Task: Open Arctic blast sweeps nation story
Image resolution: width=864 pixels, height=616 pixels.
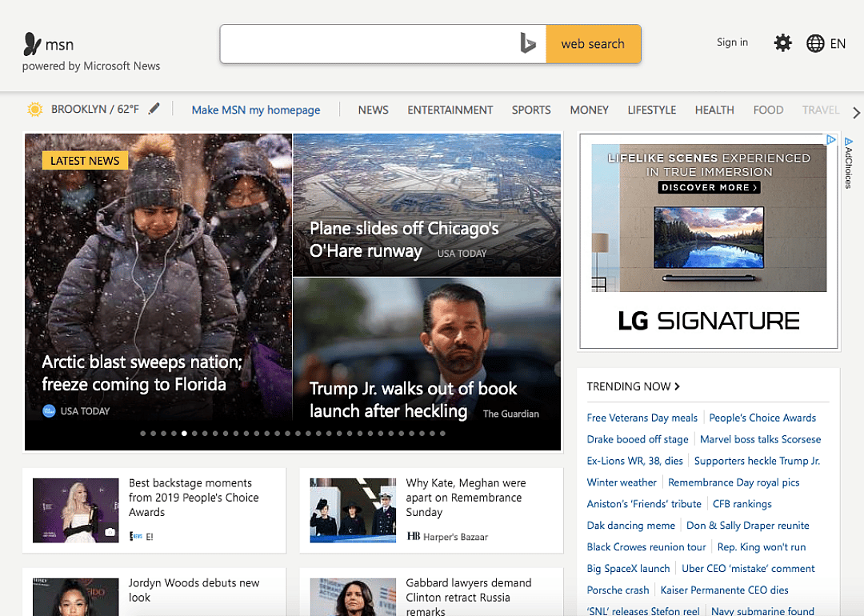Action: pyautogui.click(x=142, y=373)
